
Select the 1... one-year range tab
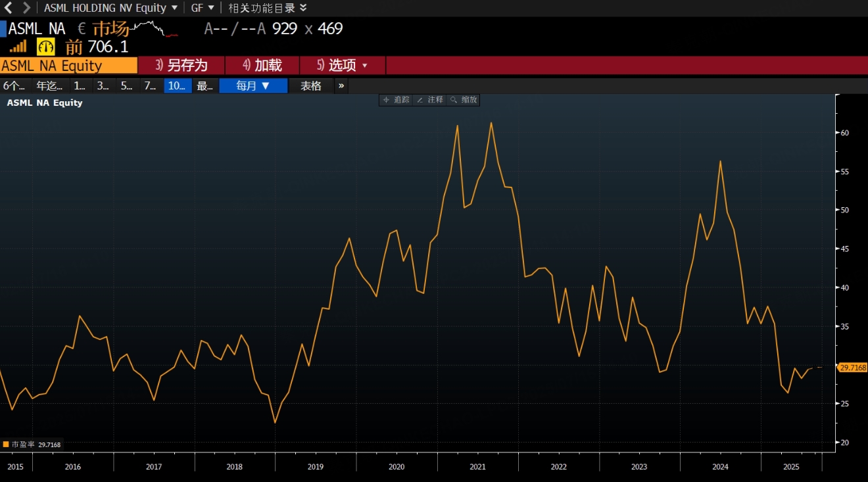point(80,85)
